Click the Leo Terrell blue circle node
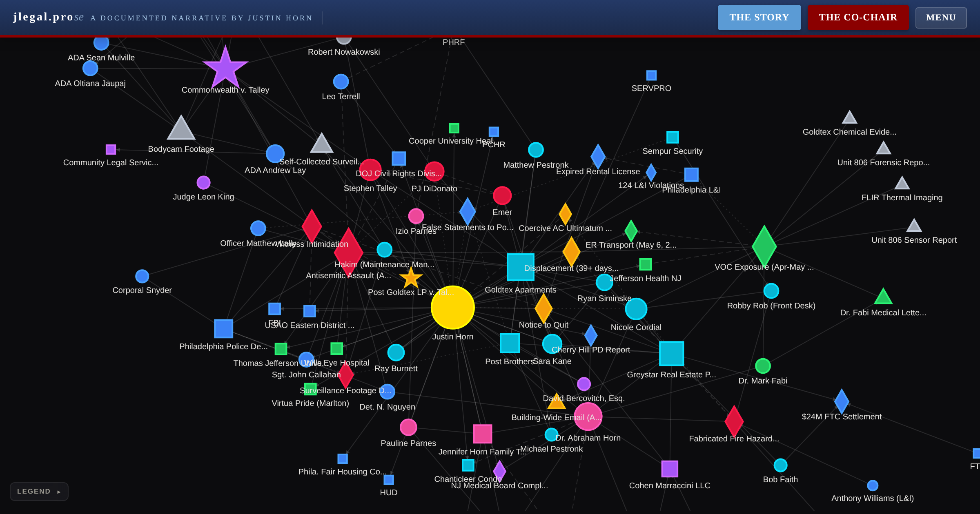Viewport: 980px width, 514px height. click(x=341, y=82)
